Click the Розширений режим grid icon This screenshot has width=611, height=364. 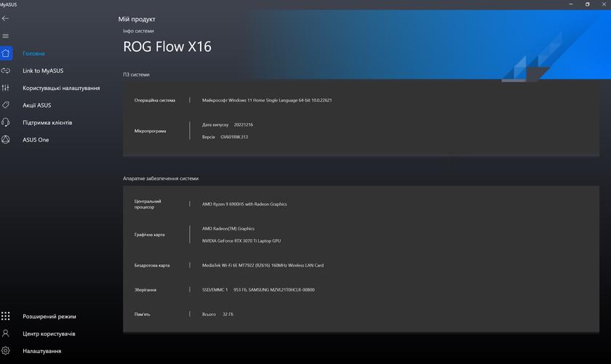(x=6, y=316)
